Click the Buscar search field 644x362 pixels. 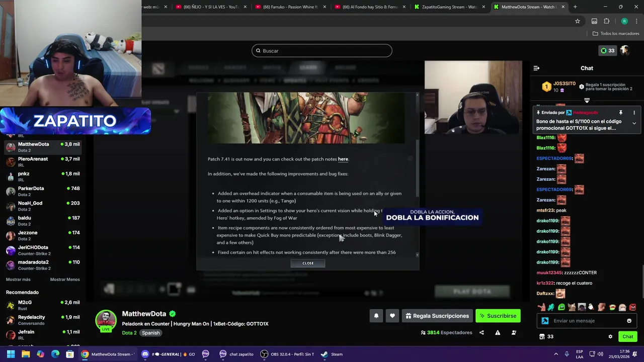[322, 51]
